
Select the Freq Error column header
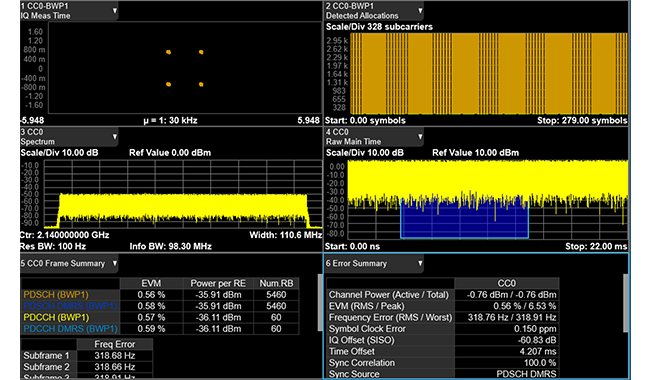[114, 344]
